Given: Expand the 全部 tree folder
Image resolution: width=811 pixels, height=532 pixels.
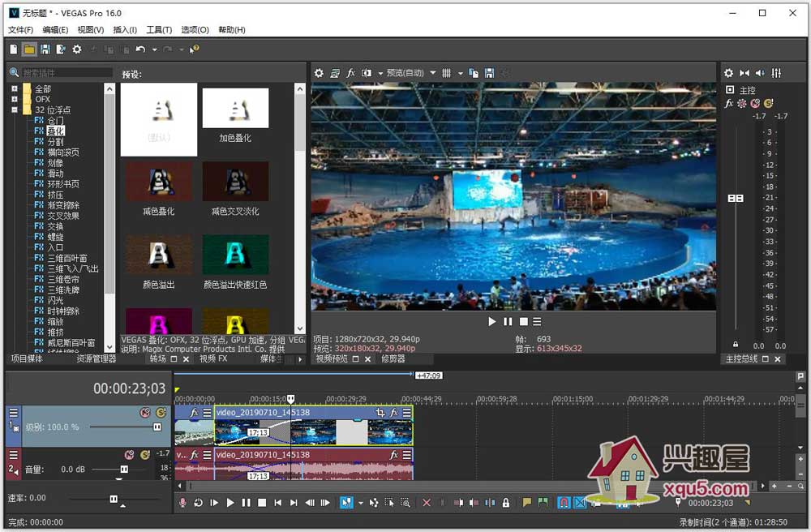Looking at the screenshot, I should (15, 89).
